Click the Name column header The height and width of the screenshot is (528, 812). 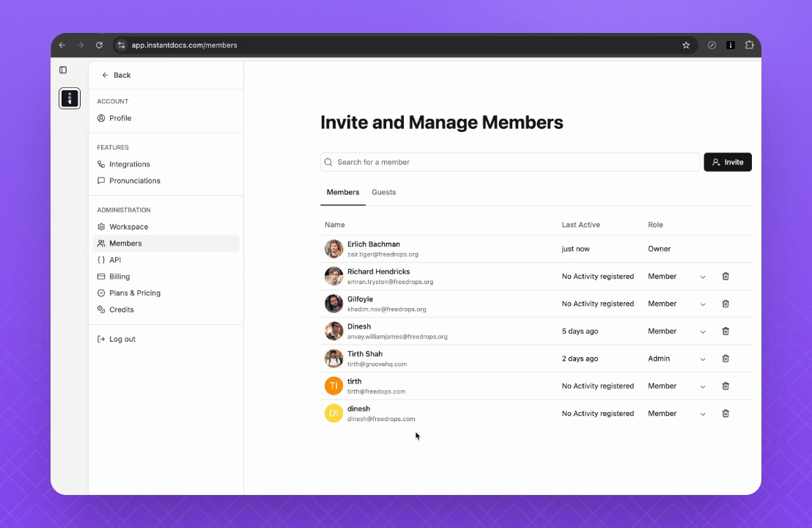click(334, 225)
